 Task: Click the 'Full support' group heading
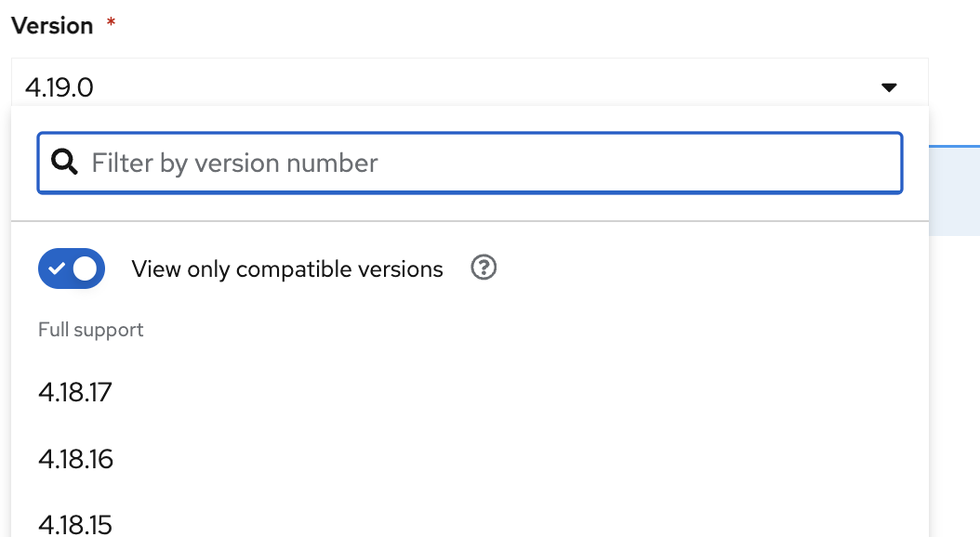(x=91, y=330)
